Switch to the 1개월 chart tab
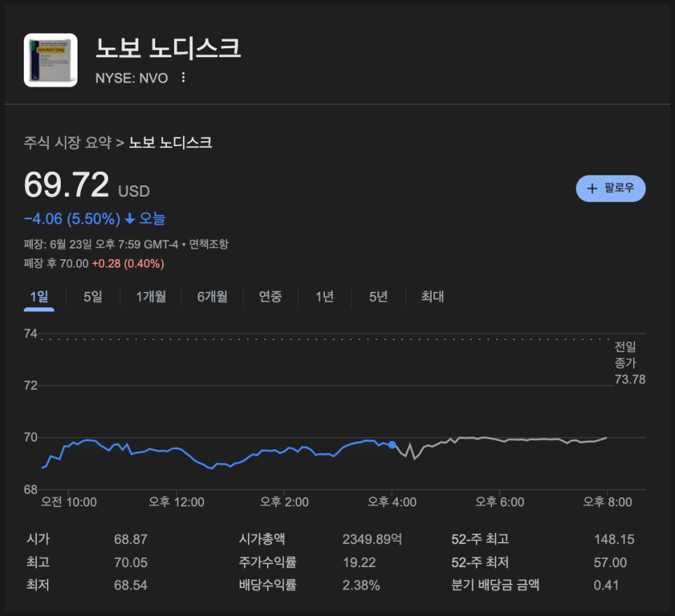675x616 pixels. (151, 297)
